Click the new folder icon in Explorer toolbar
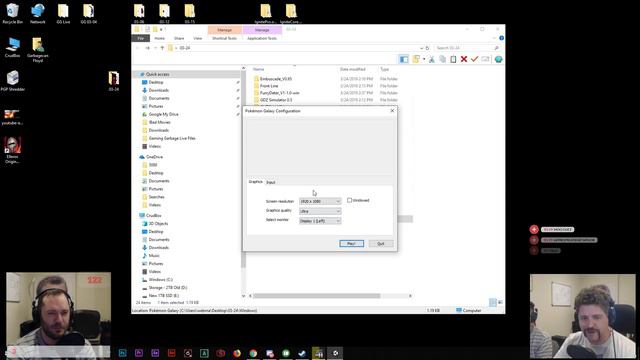The height and width of the screenshot is (360, 640). click(416, 59)
